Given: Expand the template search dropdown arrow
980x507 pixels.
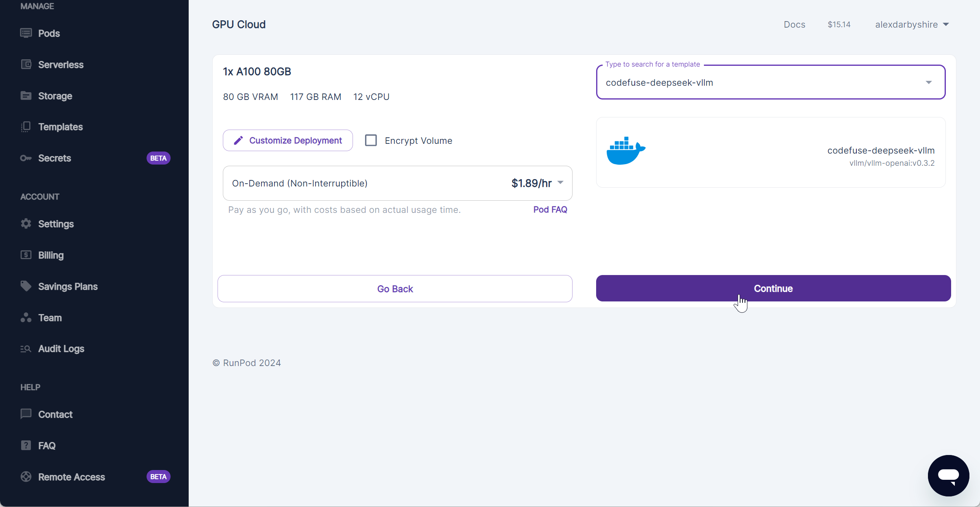Looking at the screenshot, I should pyautogui.click(x=929, y=82).
